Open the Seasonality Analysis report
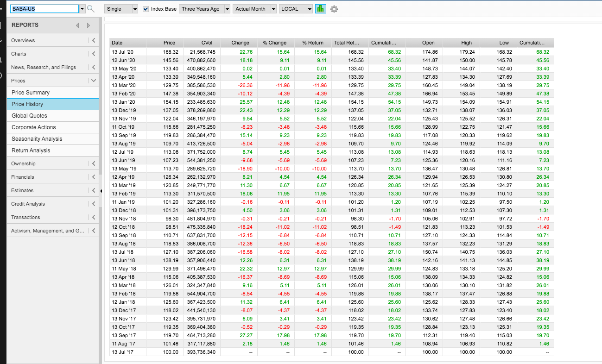602x364 pixels. (53, 139)
